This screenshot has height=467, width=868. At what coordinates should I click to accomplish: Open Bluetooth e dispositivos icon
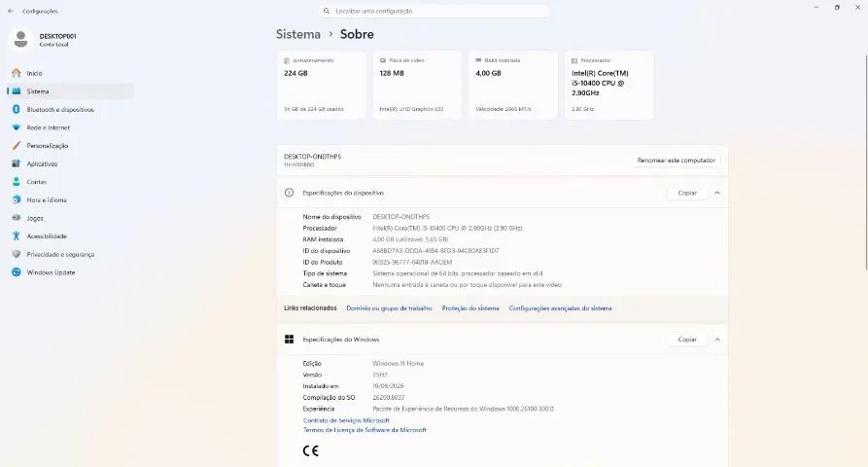click(17, 110)
